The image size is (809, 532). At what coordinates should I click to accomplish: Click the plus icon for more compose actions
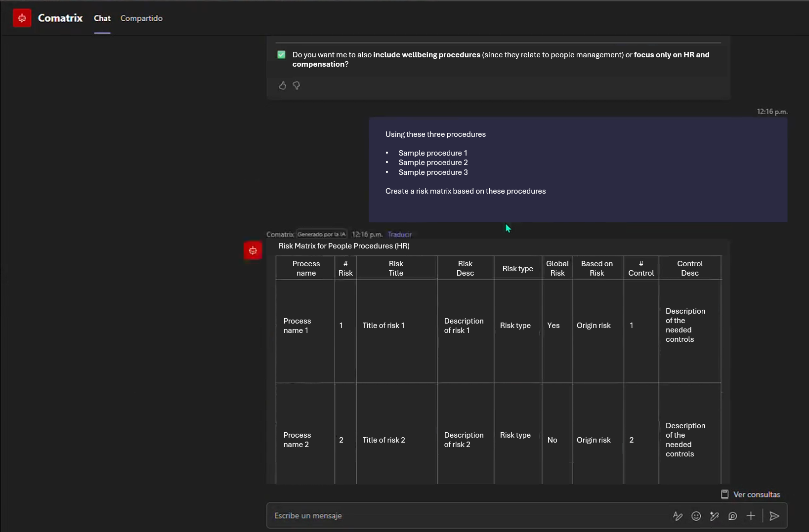tap(751, 516)
